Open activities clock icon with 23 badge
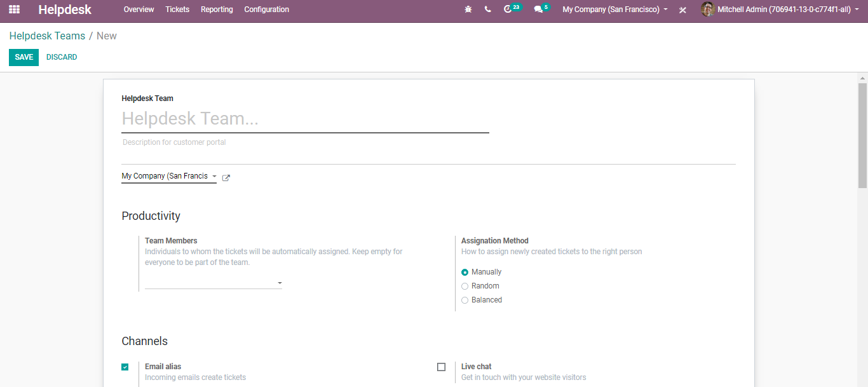 pyautogui.click(x=512, y=9)
